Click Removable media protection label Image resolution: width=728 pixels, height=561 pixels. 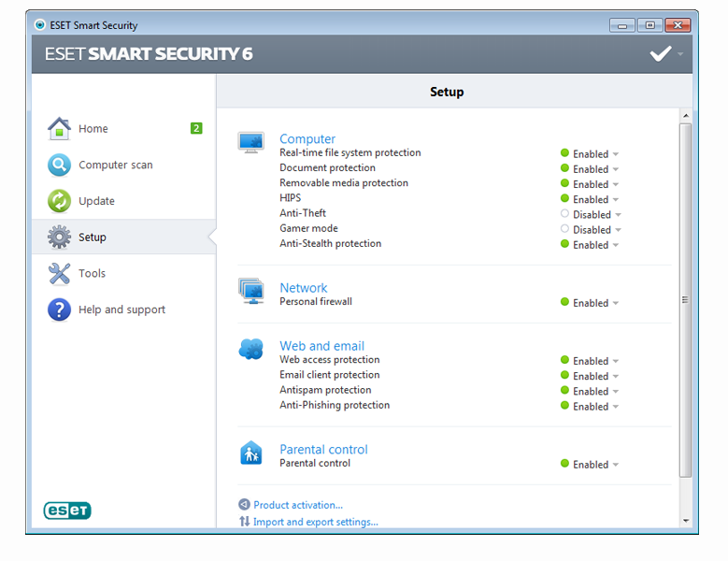(344, 183)
